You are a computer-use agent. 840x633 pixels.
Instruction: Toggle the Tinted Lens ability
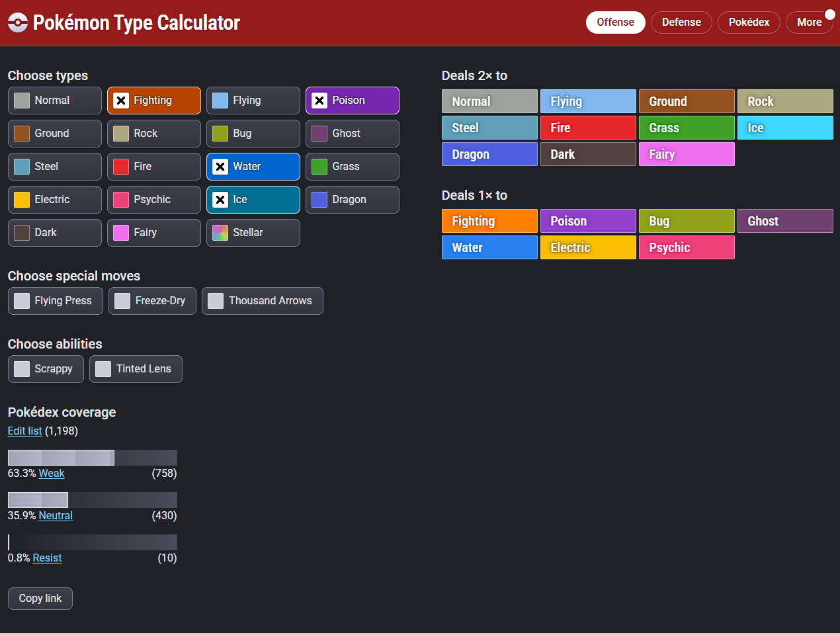(136, 369)
